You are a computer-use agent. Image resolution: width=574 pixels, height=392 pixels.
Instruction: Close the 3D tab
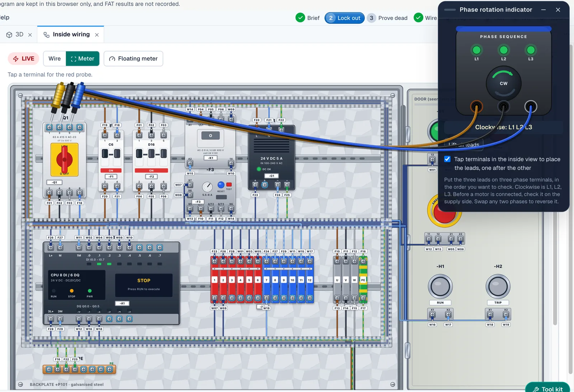(30, 35)
